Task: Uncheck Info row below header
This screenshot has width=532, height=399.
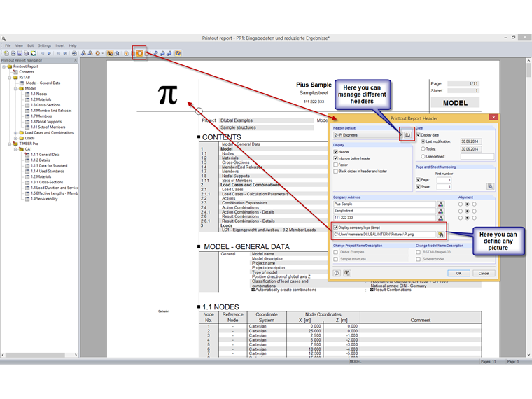Action: (335, 158)
